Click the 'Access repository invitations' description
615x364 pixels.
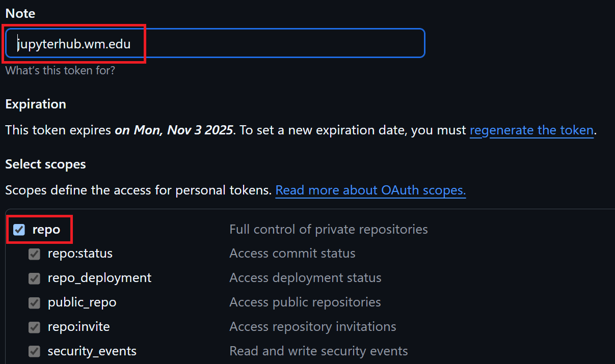[x=313, y=326]
